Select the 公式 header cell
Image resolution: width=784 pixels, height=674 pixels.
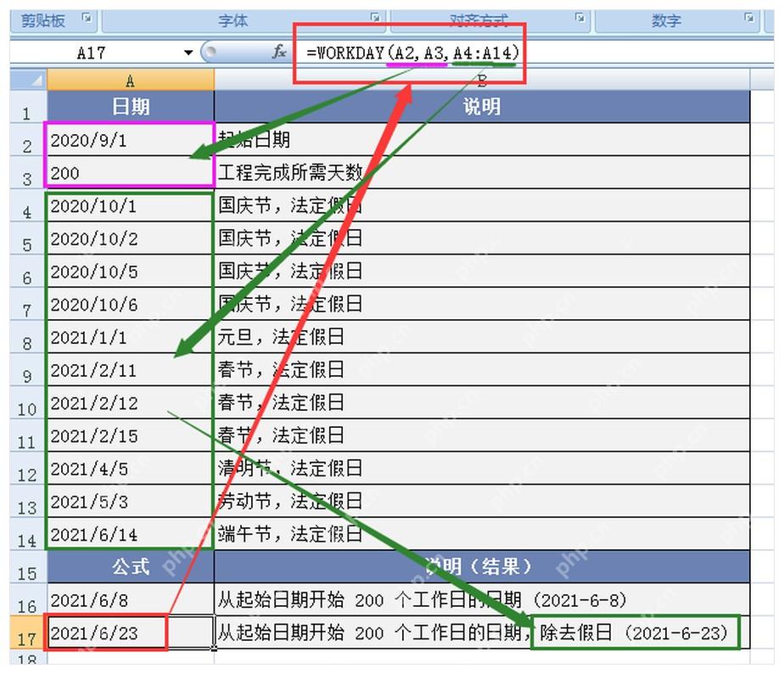pos(131,567)
